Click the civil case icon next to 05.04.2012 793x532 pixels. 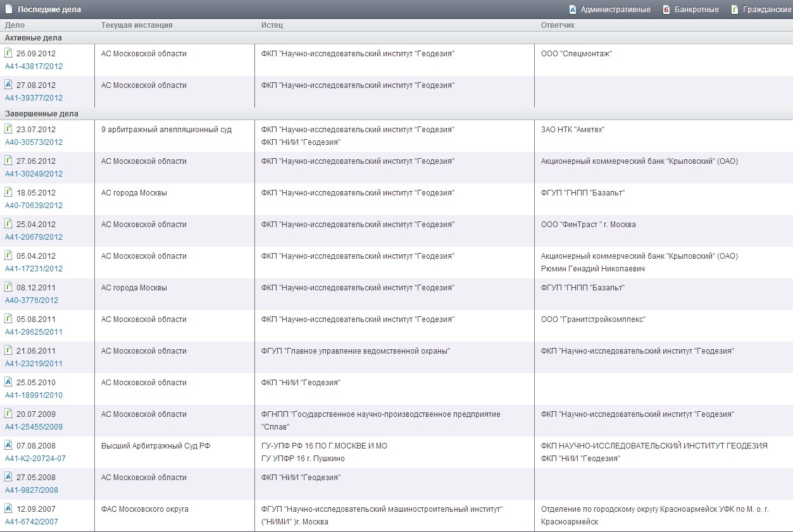point(8,256)
